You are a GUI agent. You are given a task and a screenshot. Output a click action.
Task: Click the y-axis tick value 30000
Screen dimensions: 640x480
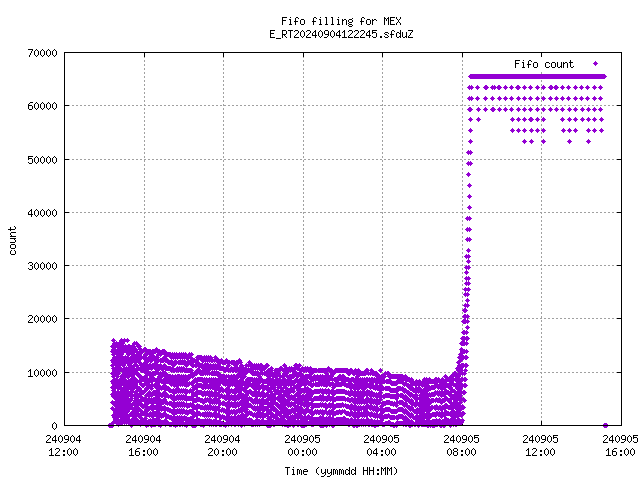42,266
